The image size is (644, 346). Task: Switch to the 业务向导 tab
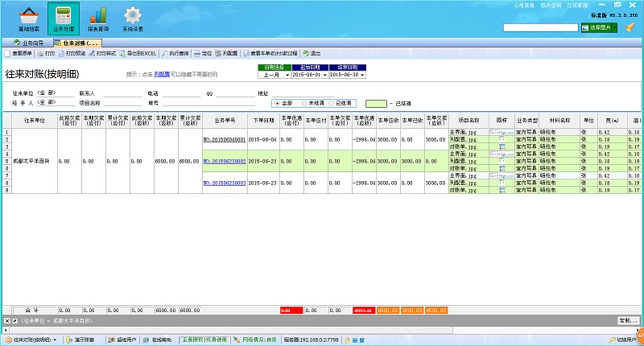[29, 42]
